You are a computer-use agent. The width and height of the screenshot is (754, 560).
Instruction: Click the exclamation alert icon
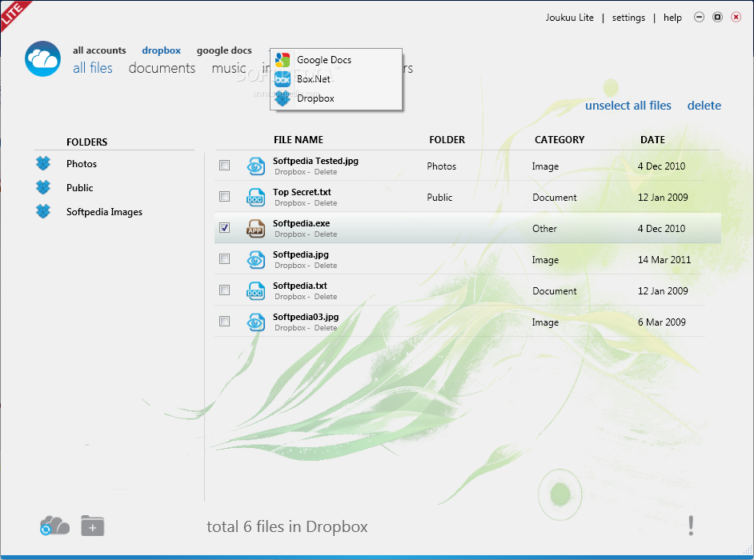691,526
